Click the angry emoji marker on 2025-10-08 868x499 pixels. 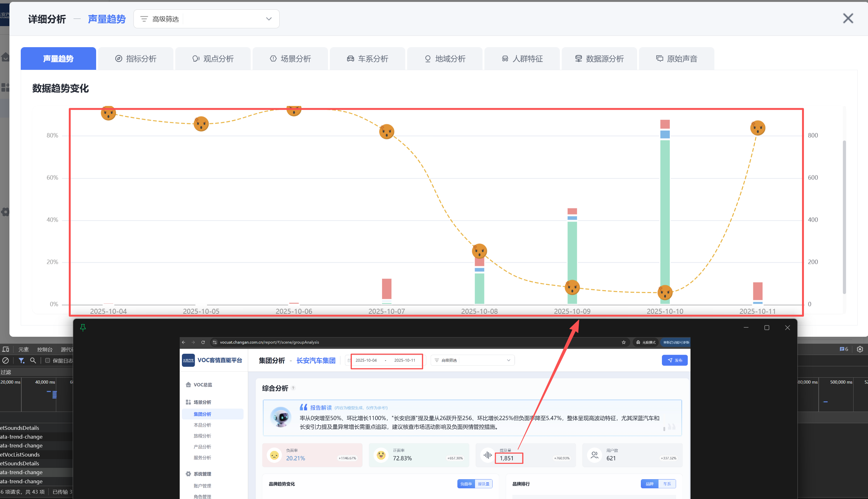479,251
